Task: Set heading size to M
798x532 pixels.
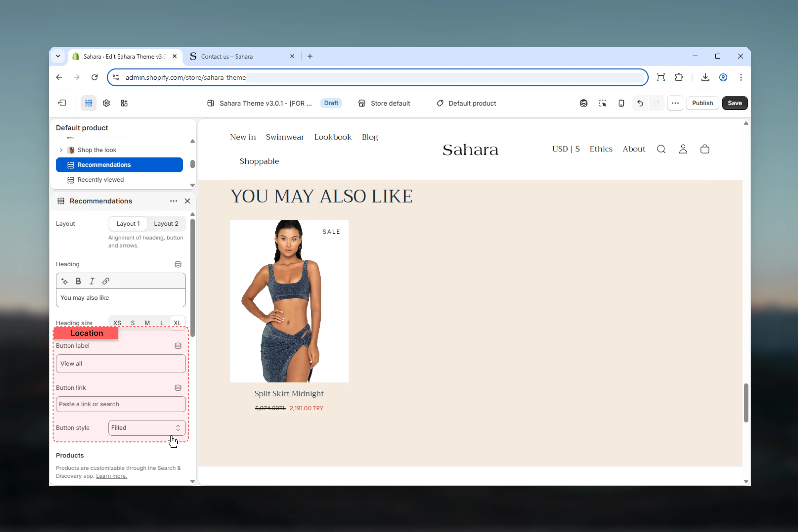Action: [x=147, y=323]
